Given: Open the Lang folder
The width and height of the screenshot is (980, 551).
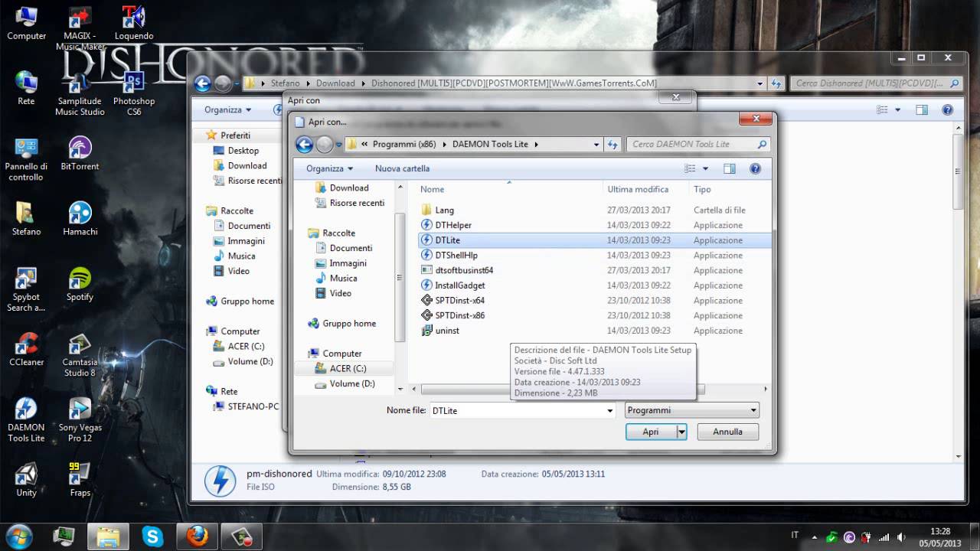Looking at the screenshot, I should pyautogui.click(x=444, y=210).
